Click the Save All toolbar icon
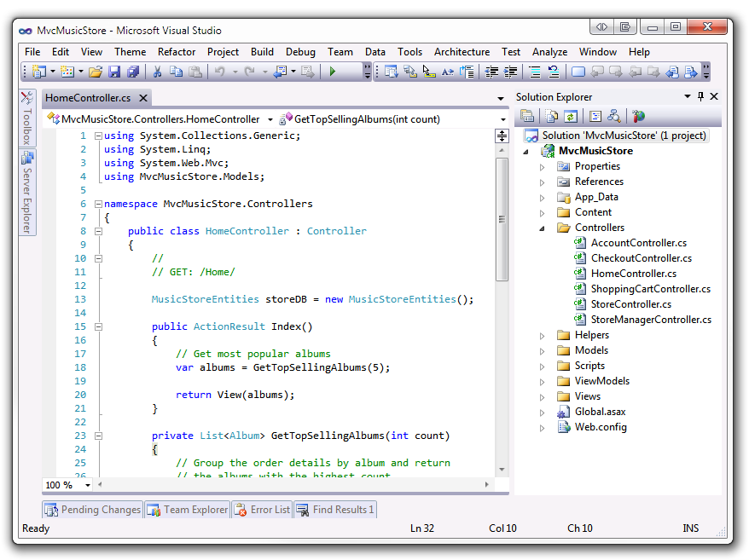This screenshot has width=749, height=560. coord(133,72)
